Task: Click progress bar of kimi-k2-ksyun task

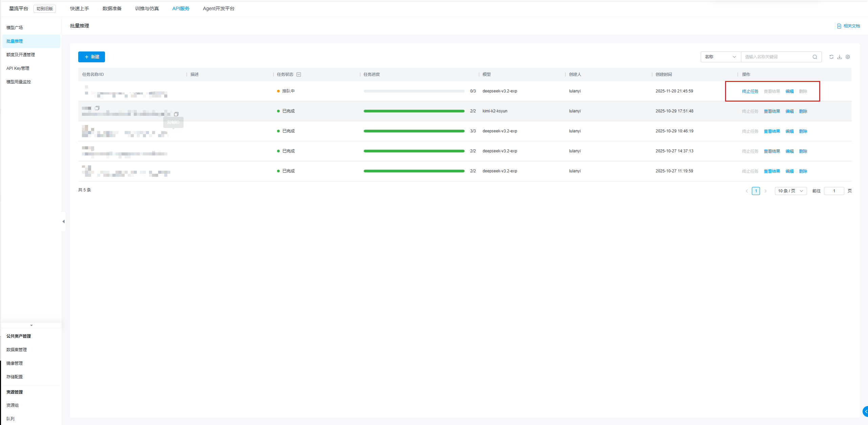Action: (414, 111)
